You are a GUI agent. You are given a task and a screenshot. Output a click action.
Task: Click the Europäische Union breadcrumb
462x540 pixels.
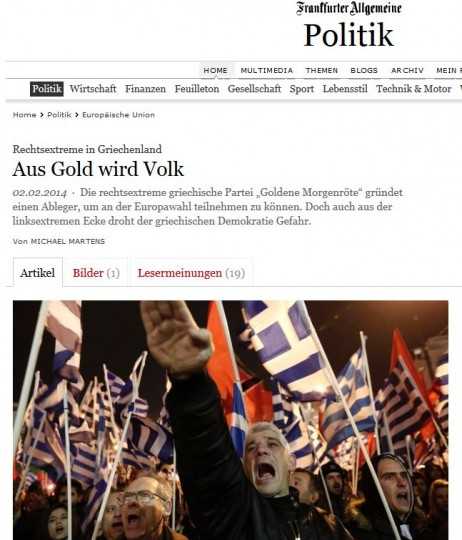tap(118, 115)
